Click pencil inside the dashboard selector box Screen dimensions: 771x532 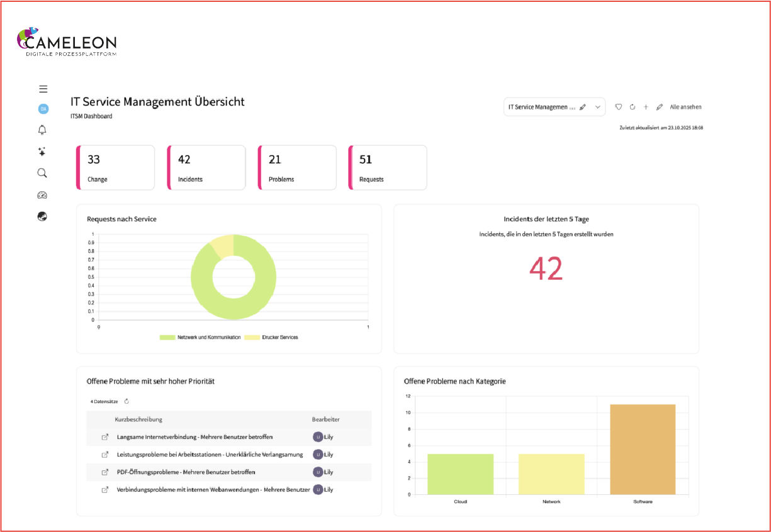click(x=583, y=108)
